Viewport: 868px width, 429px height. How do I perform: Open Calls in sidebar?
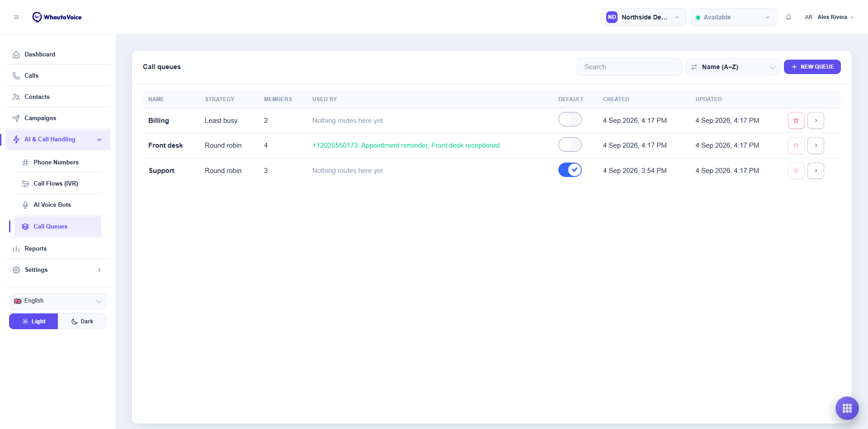coord(58,75)
